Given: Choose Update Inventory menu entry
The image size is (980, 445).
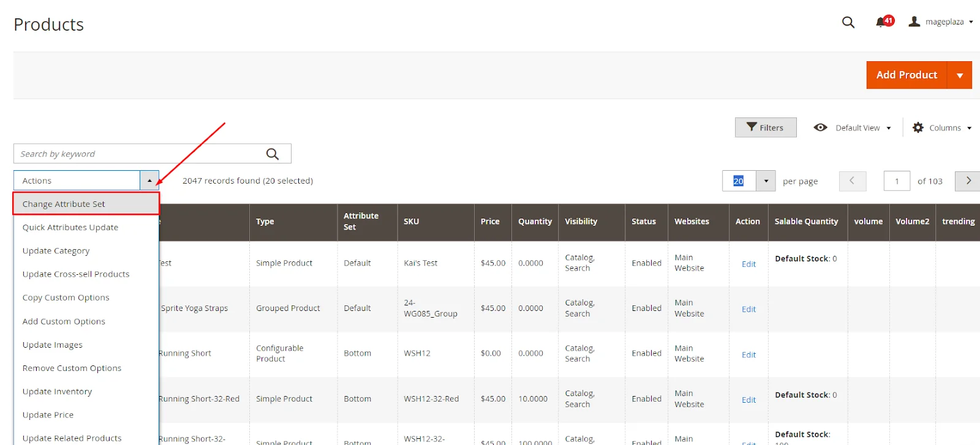Looking at the screenshot, I should (x=57, y=392).
